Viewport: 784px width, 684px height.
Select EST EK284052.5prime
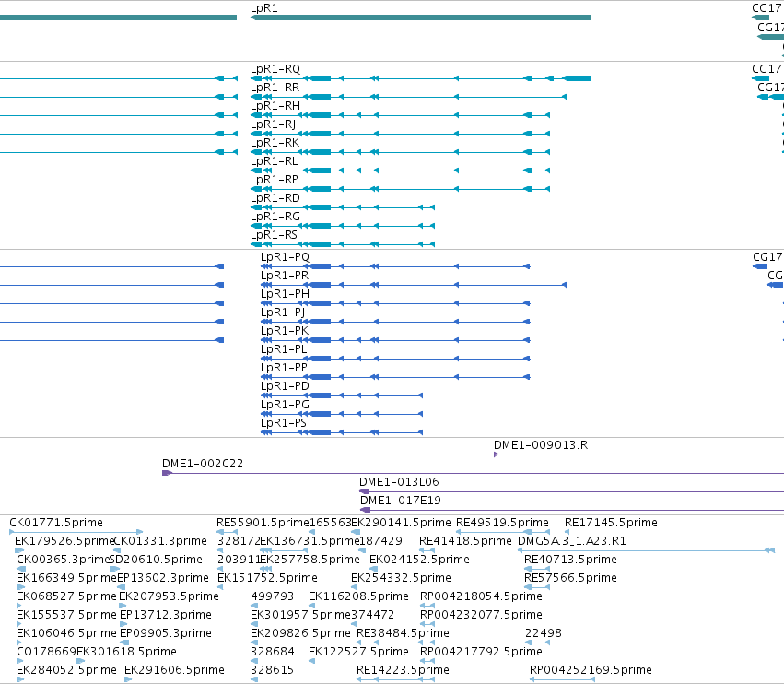(66, 670)
